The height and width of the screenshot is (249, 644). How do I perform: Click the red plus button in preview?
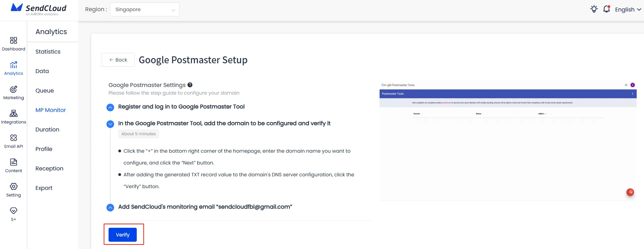pos(630,192)
